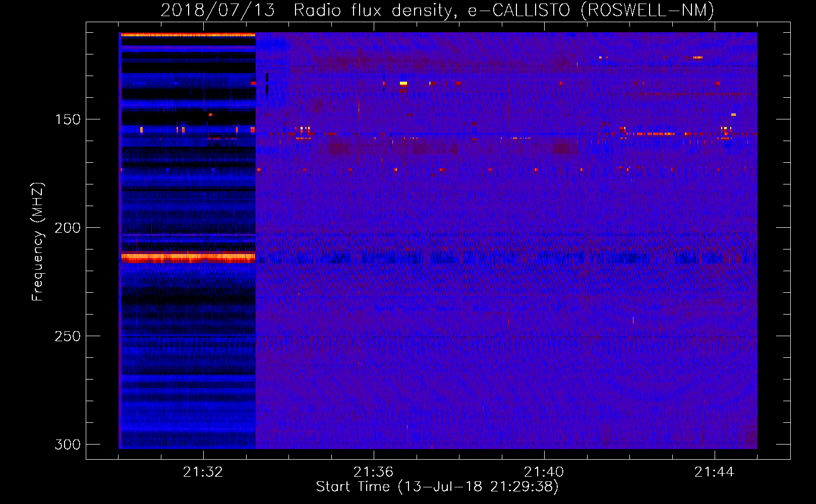This screenshot has width=816, height=504.
Task: Click the bright orange band near 213 MHz
Action: click(x=188, y=258)
